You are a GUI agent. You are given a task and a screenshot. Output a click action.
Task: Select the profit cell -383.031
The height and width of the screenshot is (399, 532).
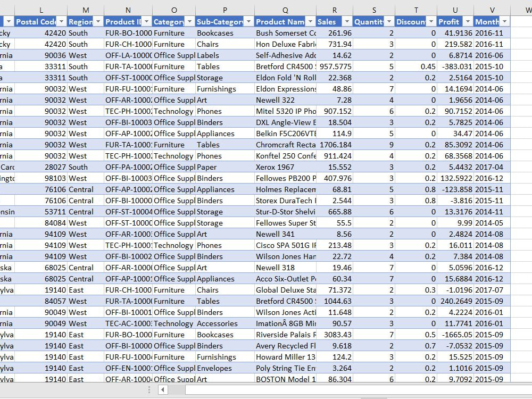pos(455,66)
